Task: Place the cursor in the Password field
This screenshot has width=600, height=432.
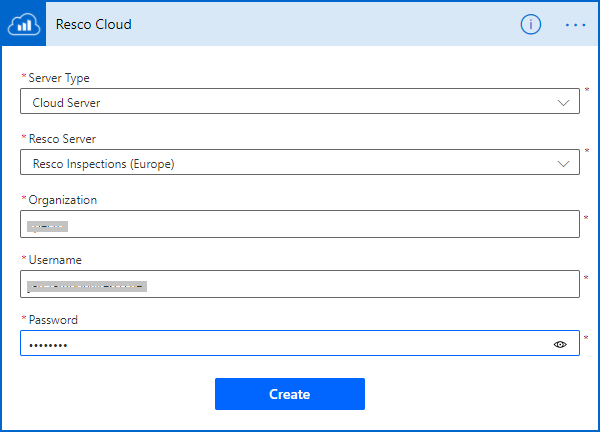Action: coord(280,344)
